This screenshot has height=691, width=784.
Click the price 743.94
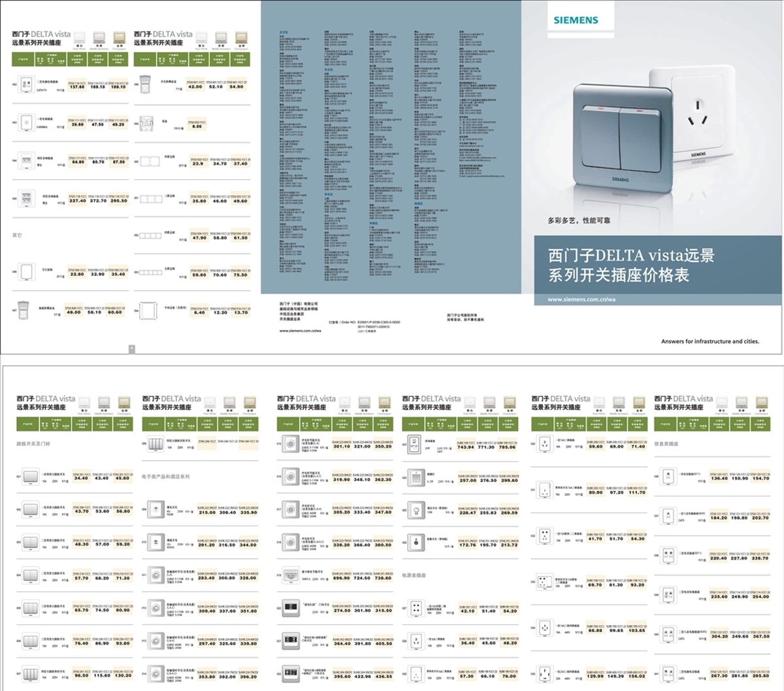(466, 447)
